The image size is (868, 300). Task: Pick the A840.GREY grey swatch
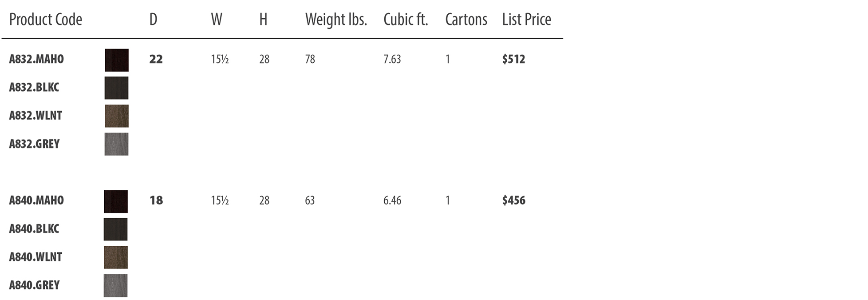(x=116, y=285)
